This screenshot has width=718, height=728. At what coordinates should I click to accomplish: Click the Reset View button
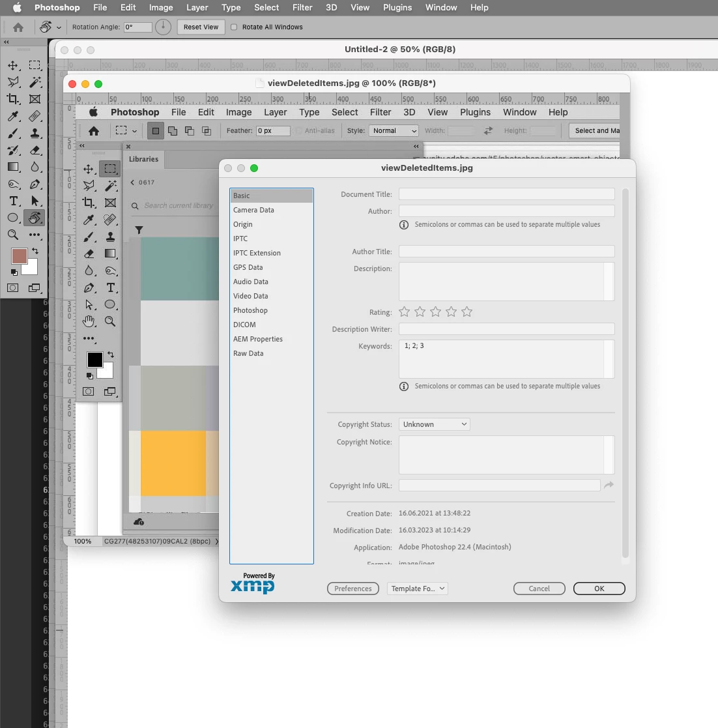(x=201, y=27)
